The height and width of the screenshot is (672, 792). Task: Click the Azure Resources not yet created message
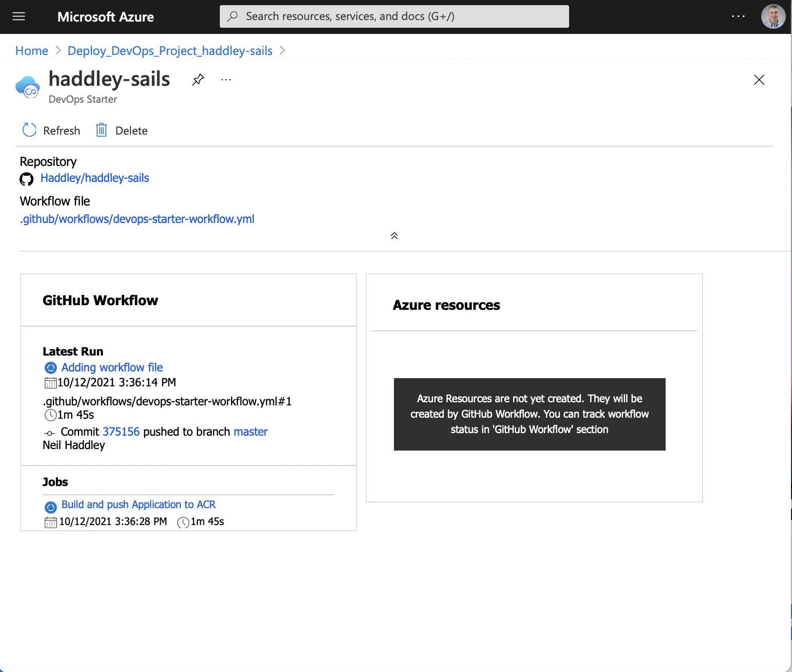click(x=530, y=414)
